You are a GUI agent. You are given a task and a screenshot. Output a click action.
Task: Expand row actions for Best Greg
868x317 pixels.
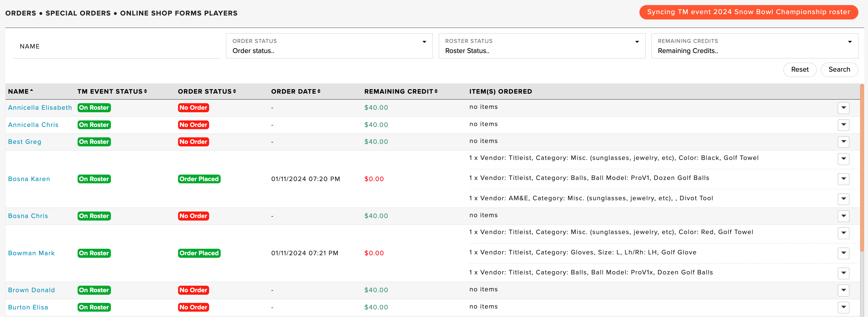pyautogui.click(x=843, y=142)
